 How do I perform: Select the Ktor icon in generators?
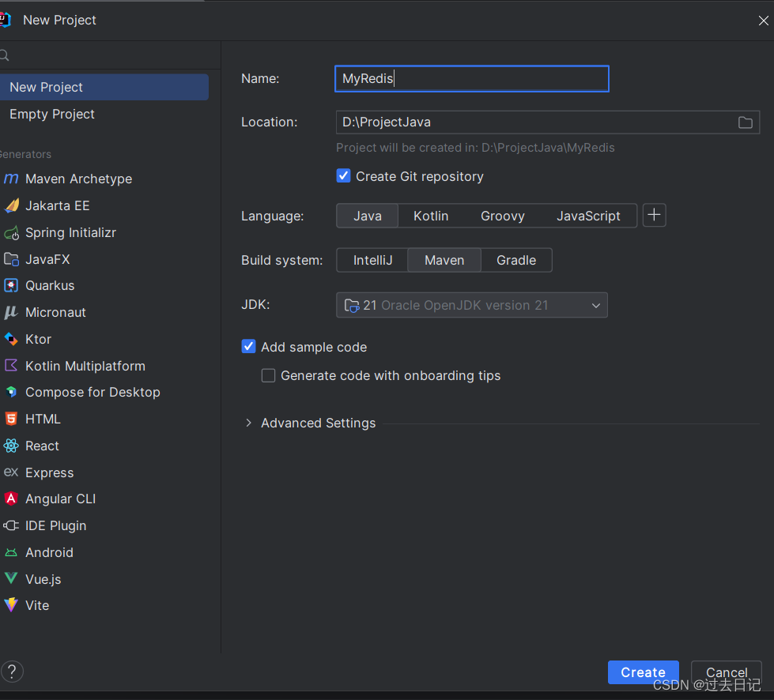click(11, 339)
